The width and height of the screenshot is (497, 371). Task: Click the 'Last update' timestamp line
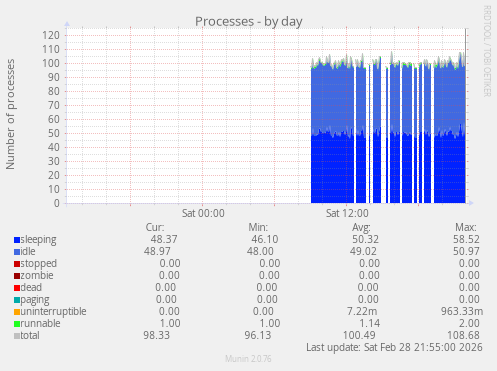pyautogui.click(x=394, y=347)
